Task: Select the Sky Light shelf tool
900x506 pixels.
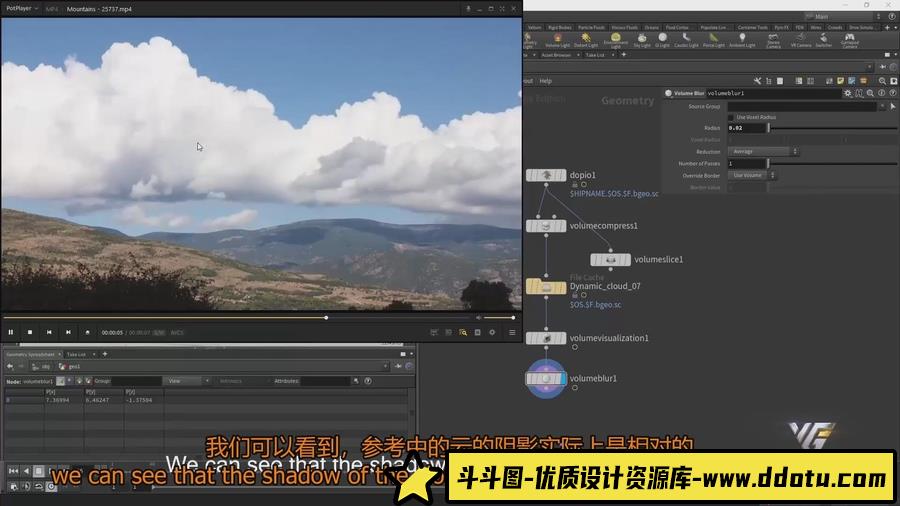Action: 642,40
